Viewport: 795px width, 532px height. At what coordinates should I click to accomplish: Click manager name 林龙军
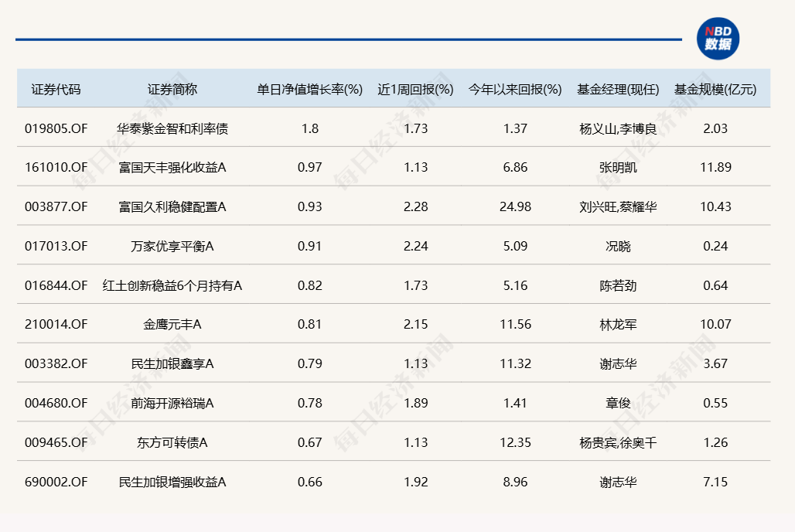pos(618,325)
